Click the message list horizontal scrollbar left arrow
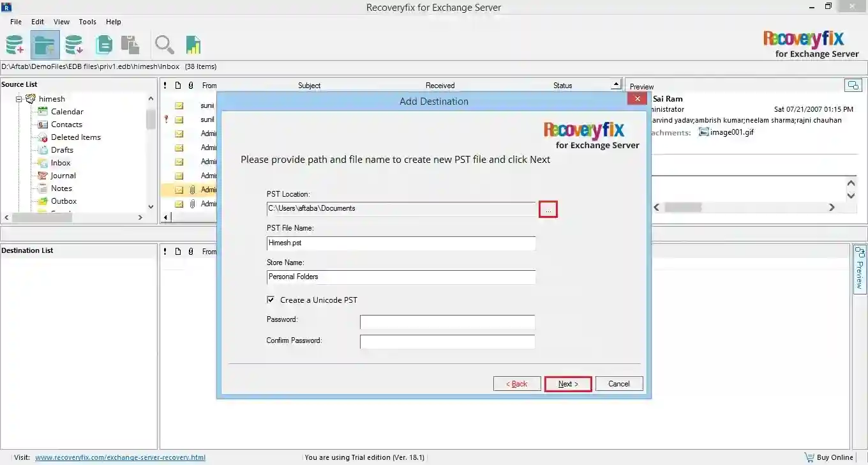Image resolution: width=868 pixels, height=465 pixels. [x=166, y=218]
